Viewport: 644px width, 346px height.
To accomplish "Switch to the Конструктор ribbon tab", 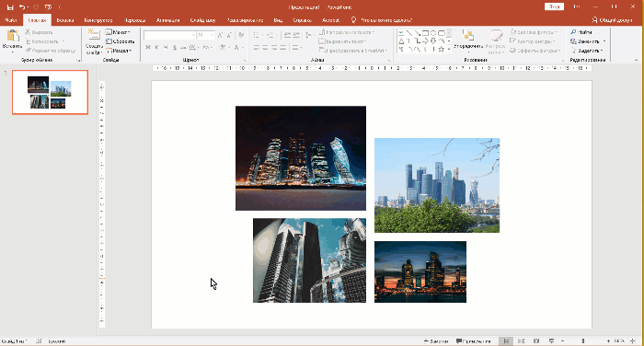I will point(98,20).
